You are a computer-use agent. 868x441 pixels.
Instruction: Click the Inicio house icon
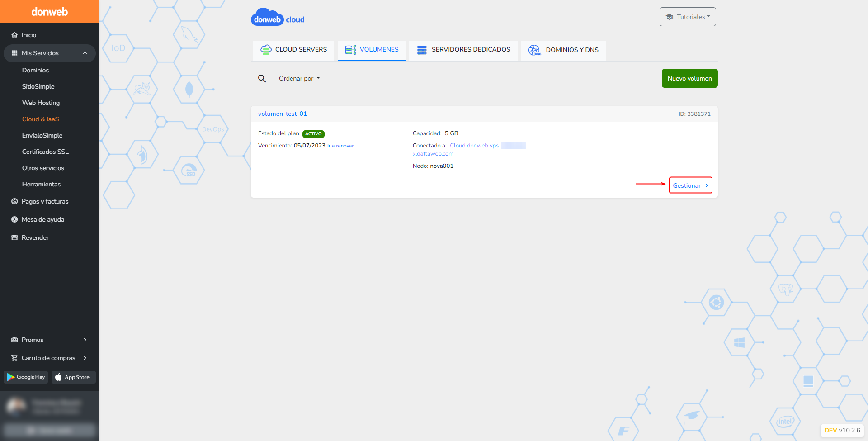coord(14,35)
